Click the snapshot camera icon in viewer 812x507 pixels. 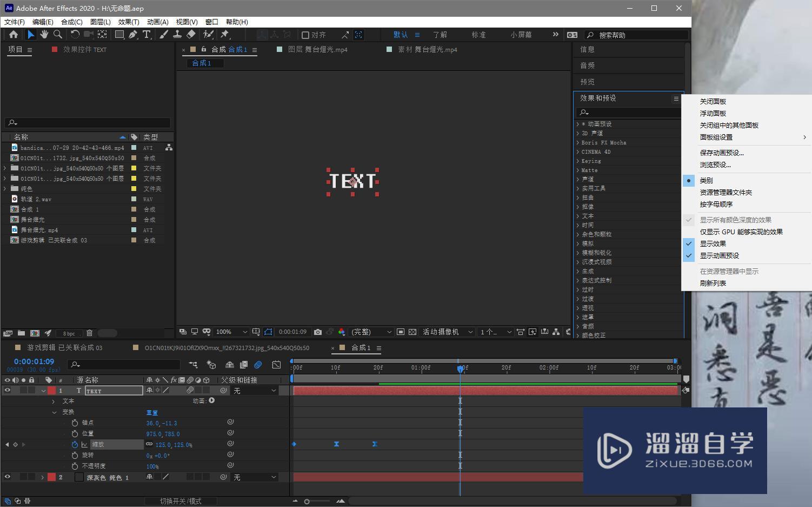[318, 332]
